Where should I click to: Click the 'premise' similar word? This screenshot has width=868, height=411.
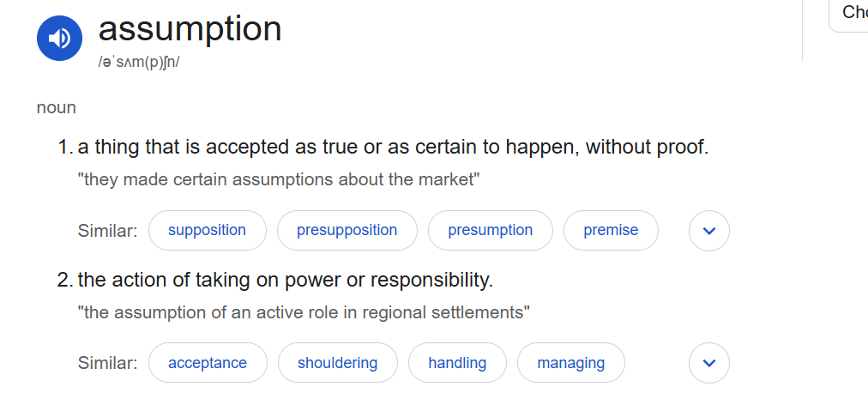tap(611, 230)
